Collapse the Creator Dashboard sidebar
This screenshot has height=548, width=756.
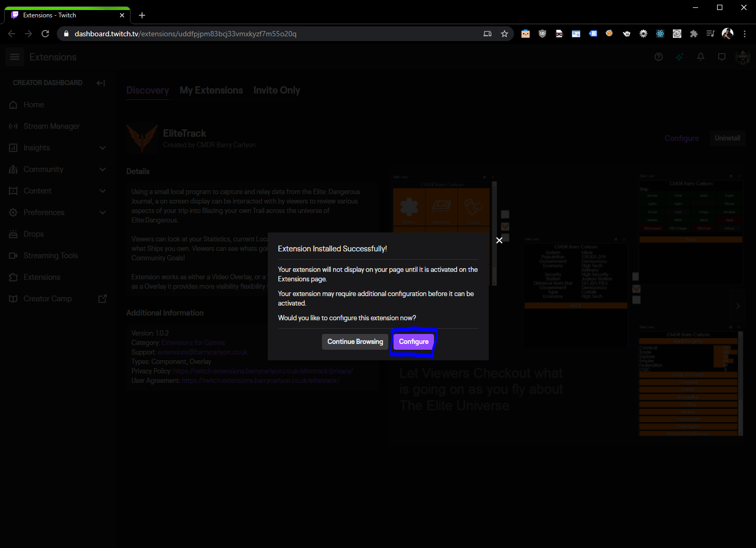(101, 83)
